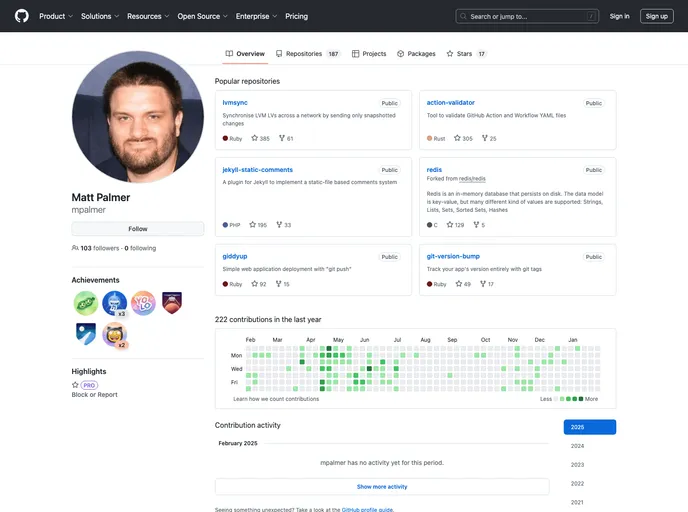Open the GitHub profile guide link
688x512 pixels.
point(367,509)
